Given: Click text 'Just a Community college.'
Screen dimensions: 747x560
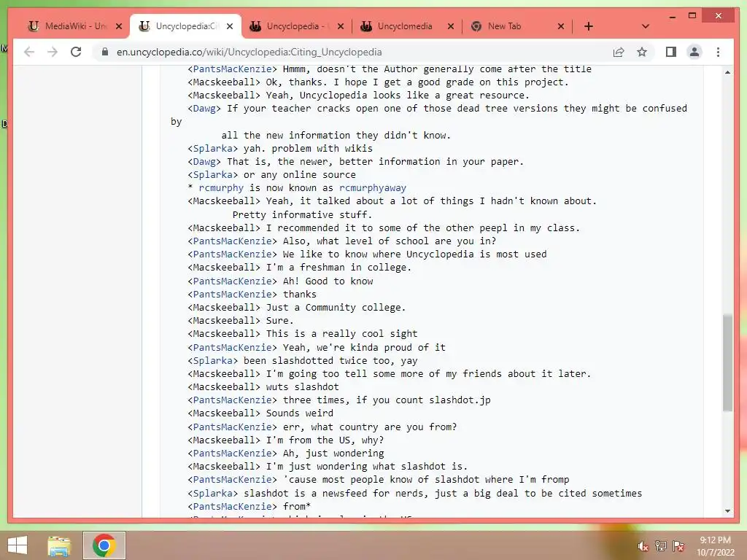Looking at the screenshot, I should tap(336, 307).
